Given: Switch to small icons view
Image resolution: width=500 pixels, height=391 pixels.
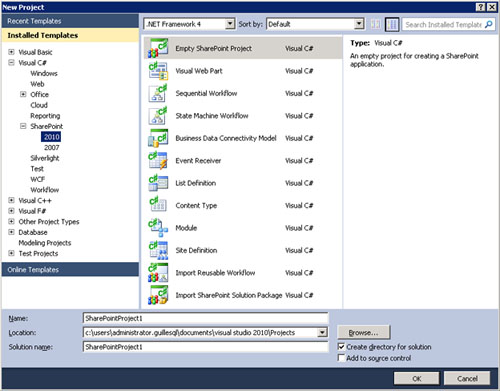Looking at the screenshot, I should click(376, 24).
